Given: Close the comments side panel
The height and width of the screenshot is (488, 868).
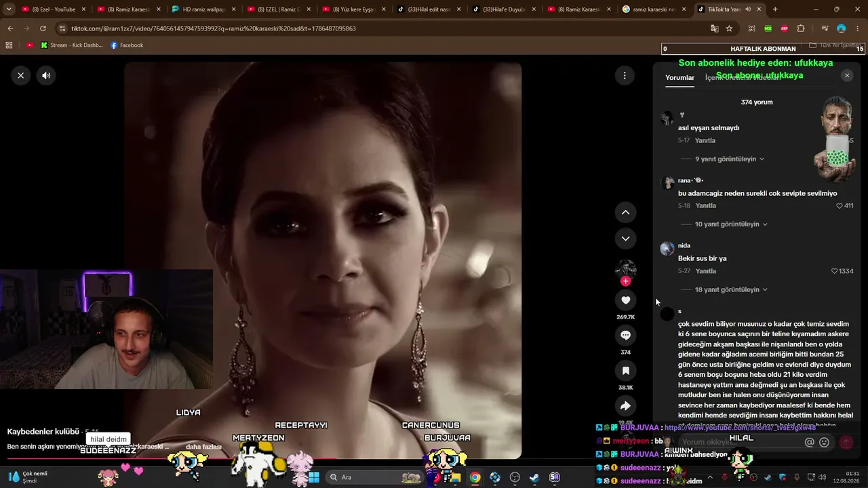Looking at the screenshot, I should tap(847, 76).
